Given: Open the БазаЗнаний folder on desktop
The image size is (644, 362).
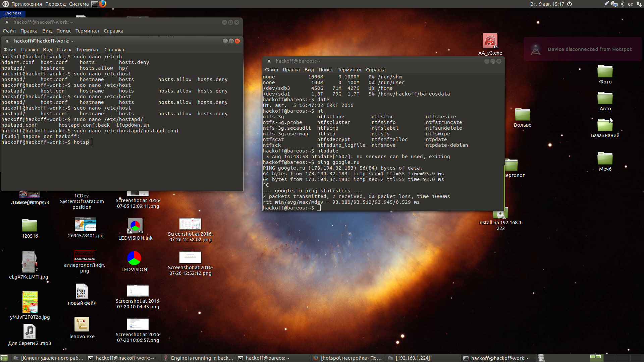Looking at the screenshot, I should [605, 126].
